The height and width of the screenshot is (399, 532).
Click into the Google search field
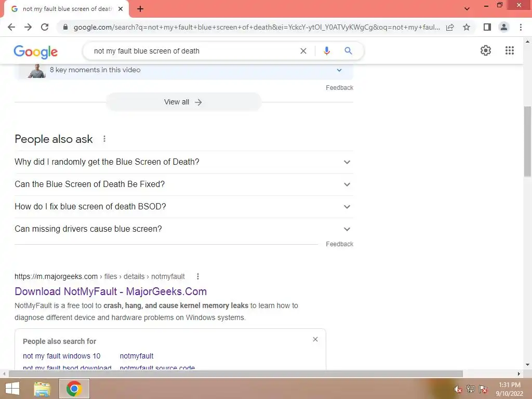pos(193,51)
